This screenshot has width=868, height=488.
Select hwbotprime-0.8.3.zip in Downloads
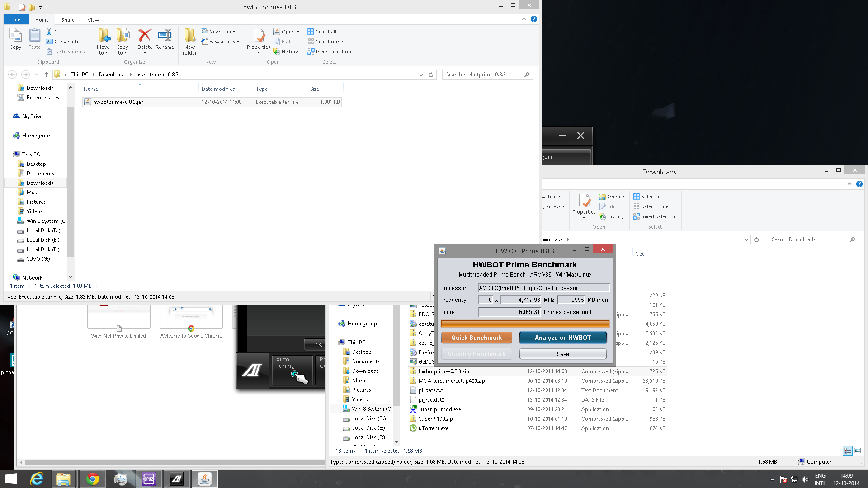click(537, 371)
